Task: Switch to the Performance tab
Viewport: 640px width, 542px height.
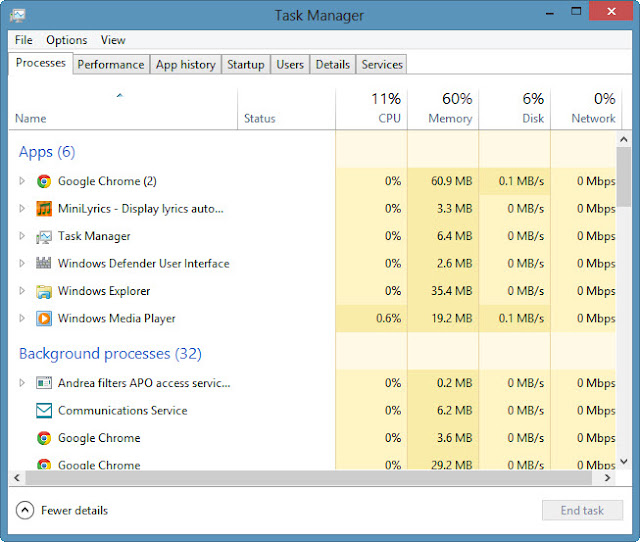Action: pos(111,64)
